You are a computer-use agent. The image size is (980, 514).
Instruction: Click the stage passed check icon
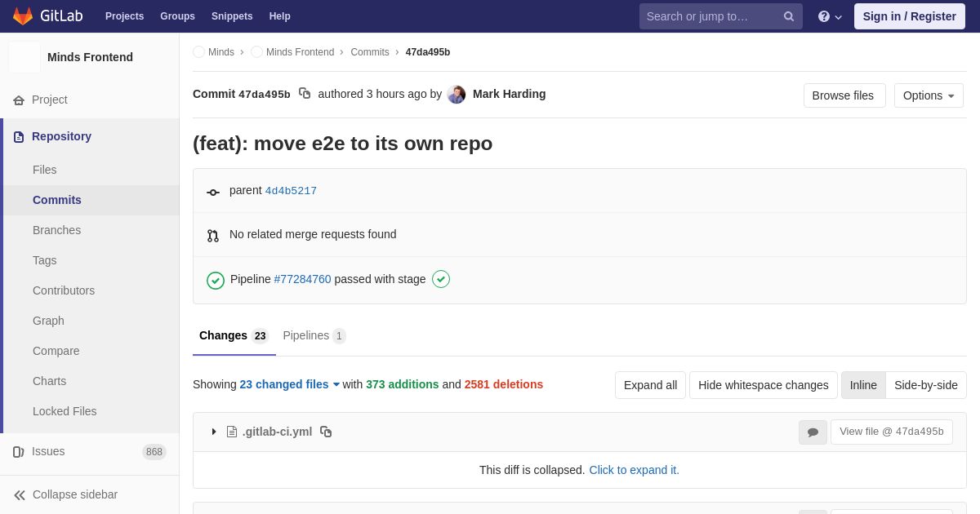tap(441, 279)
